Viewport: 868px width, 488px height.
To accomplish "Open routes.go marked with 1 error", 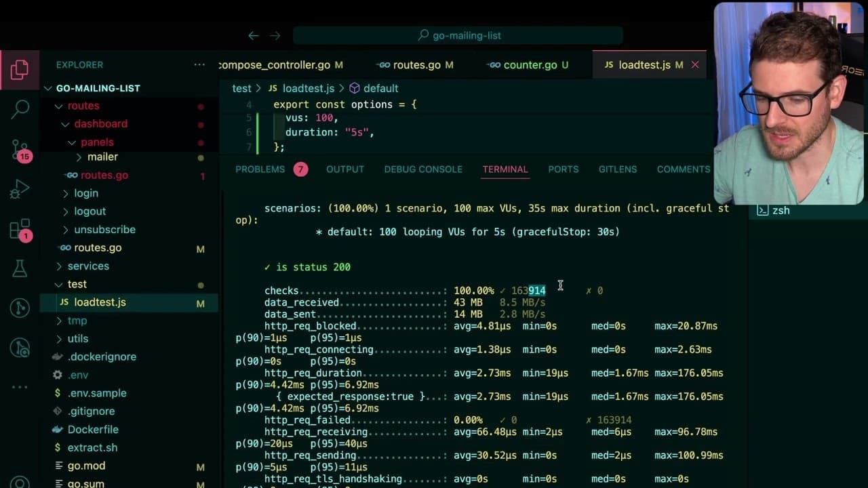I will pyautogui.click(x=129, y=175).
